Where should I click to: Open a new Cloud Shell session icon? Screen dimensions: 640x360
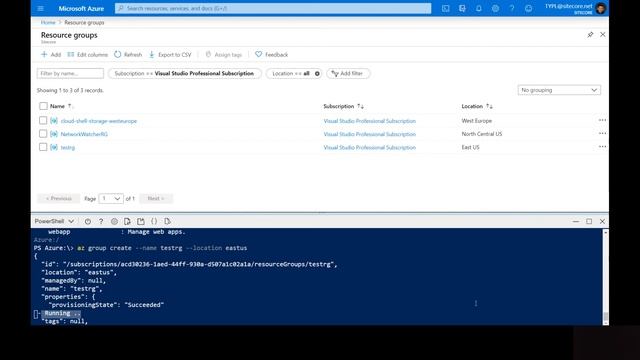pos(141,221)
